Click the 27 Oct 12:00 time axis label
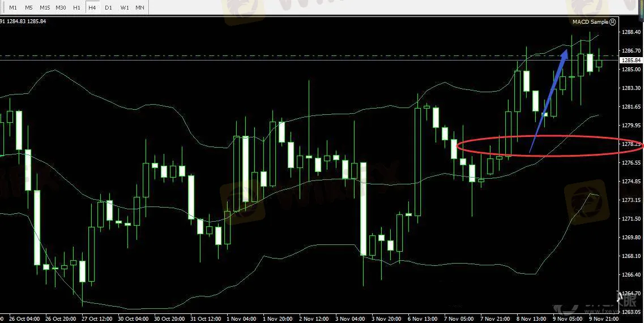The width and height of the screenshot is (644, 323). 96,318
